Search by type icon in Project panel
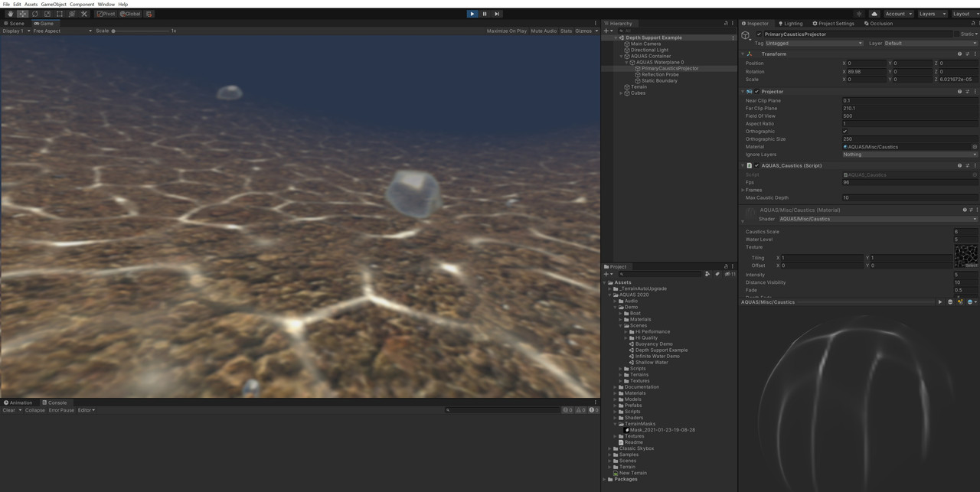The image size is (980, 492). (707, 274)
